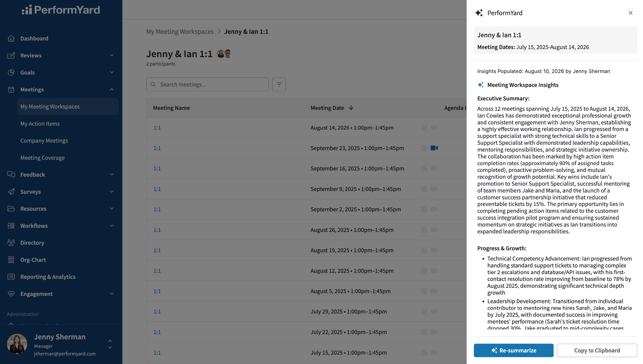This screenshot has width=643, height=364.
Task: Click the jsherman@performyard.com email text
Action: tap(65, 354)
